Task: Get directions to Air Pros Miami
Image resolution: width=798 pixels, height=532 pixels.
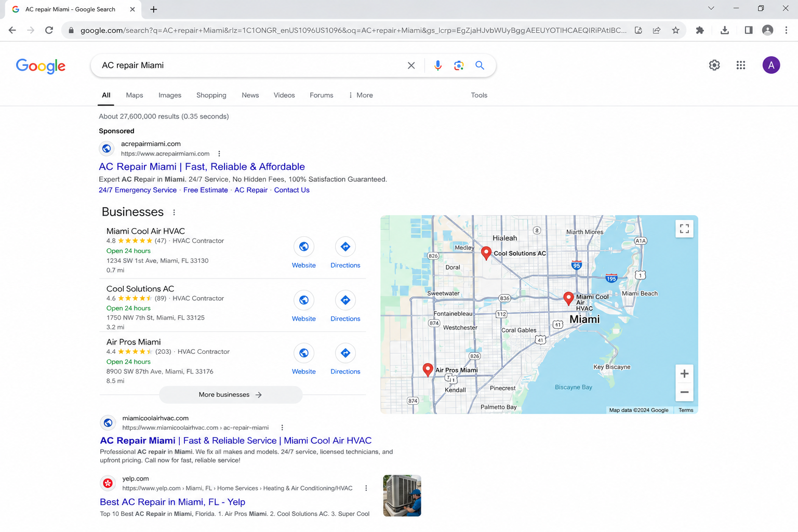Action: click(x=345, y=353)
